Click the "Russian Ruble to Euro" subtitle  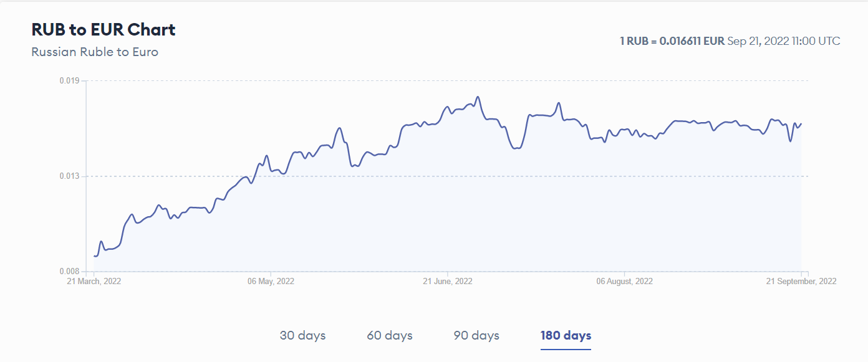pyautogui.click(x=95, y=52)
